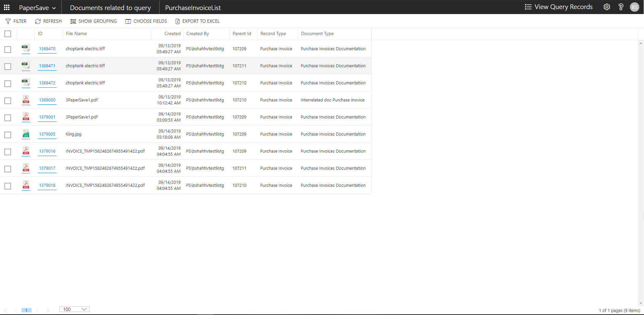
Task: Select the checkbox for King.jpg row
Action: (x=8, y=135)
